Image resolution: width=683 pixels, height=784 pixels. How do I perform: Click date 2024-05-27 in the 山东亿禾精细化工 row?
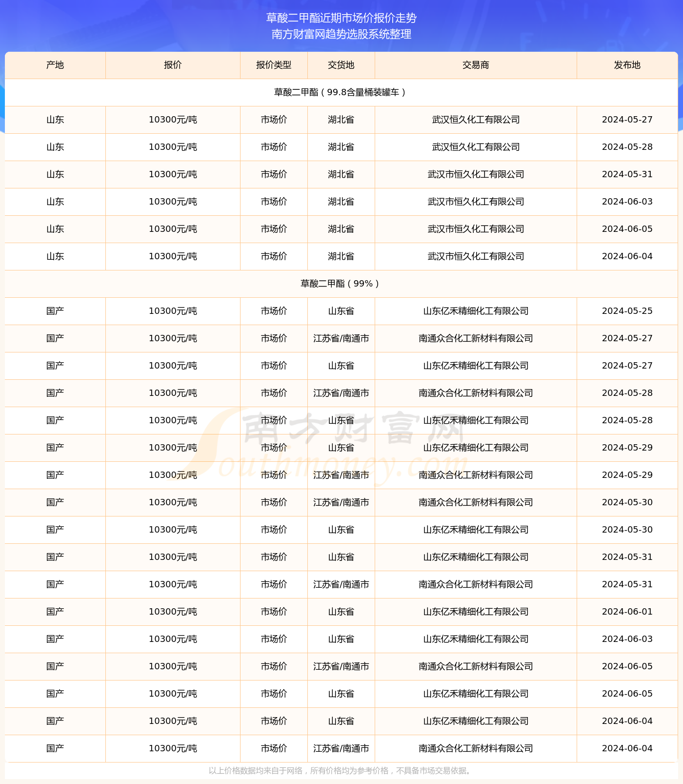tap(627, 366)
